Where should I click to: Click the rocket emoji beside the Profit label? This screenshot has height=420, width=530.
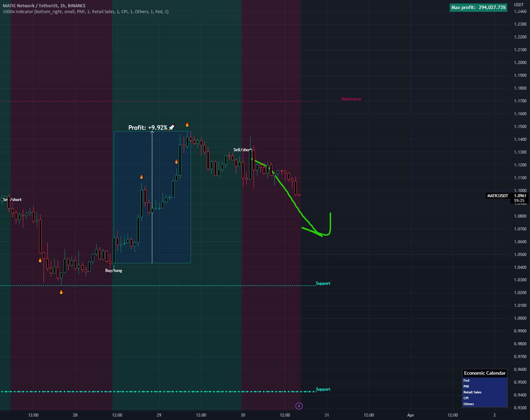click(172, 127)
